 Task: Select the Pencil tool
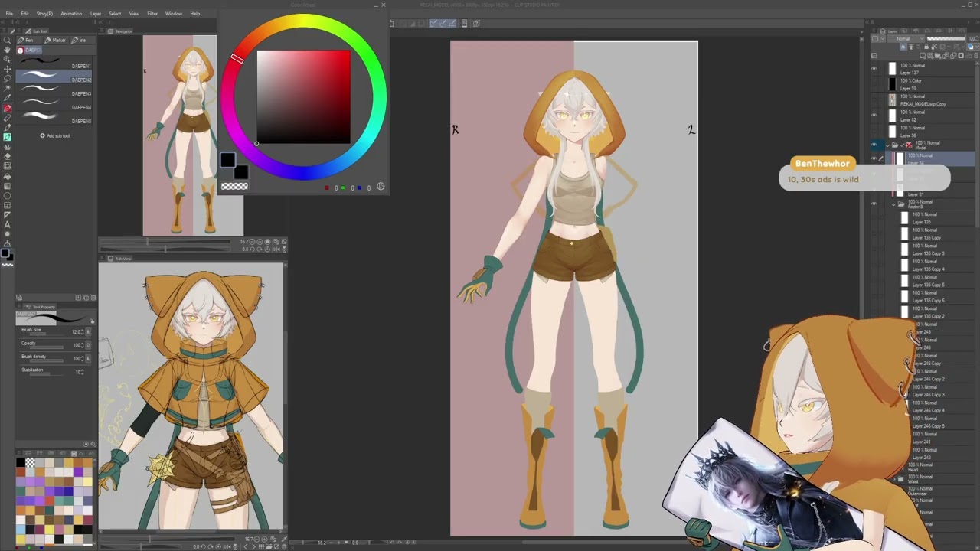(x=7, y=118)
